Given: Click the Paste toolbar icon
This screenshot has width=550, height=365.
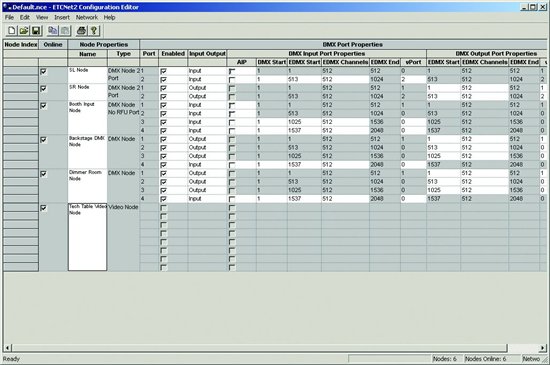Looking at the screenshot, I should 65,31.
